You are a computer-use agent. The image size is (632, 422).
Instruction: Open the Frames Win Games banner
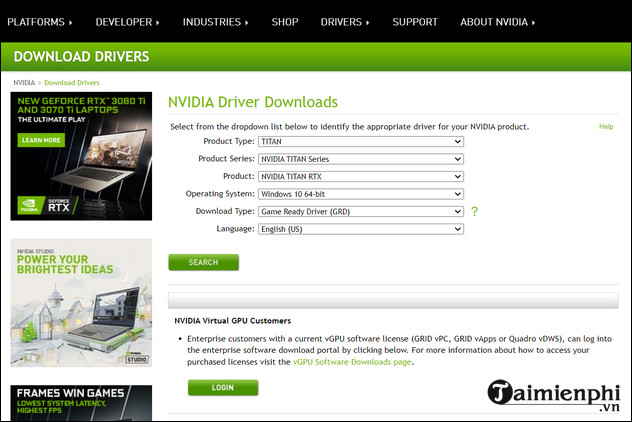(x=81, y=403)
